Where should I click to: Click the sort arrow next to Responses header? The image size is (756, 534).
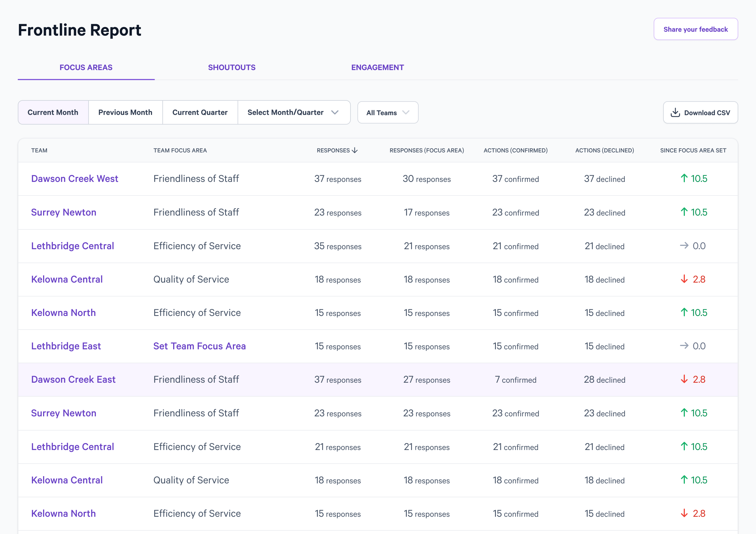click(355, 150)
